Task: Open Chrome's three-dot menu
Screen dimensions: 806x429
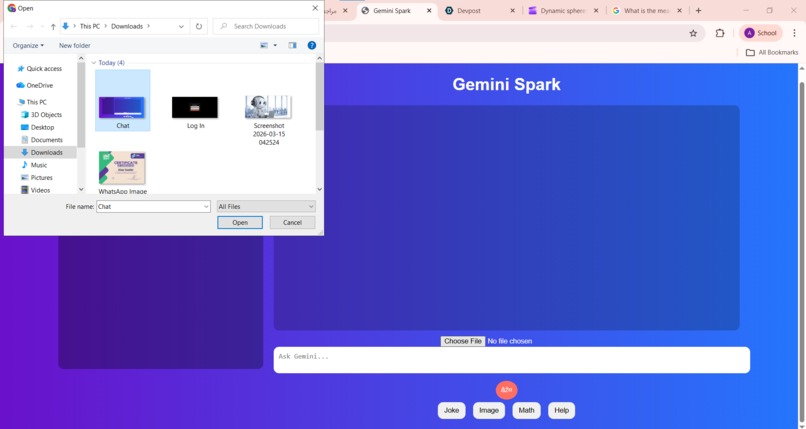Action: click(794, 33)
